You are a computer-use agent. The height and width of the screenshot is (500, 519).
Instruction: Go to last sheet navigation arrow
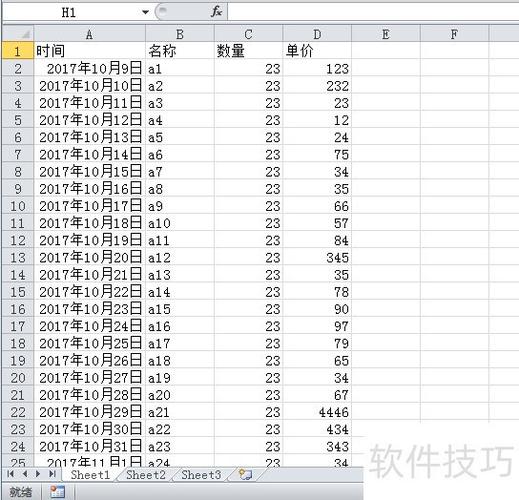pos(52,474)
